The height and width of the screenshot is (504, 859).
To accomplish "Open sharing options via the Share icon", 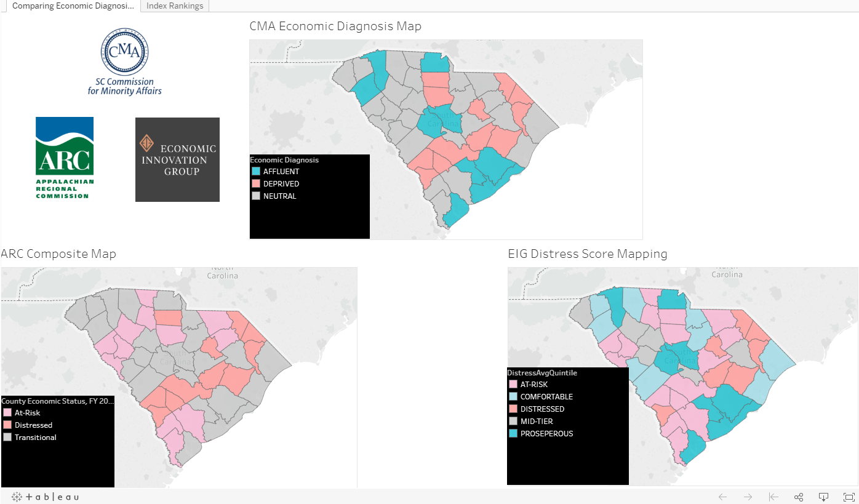I will click(798, 497).
